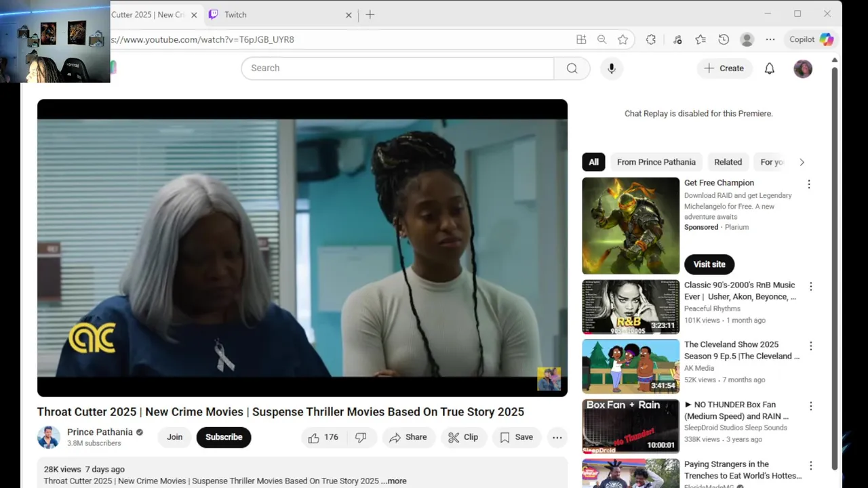
Task: Expand the description with ...more
Action: 394,481
